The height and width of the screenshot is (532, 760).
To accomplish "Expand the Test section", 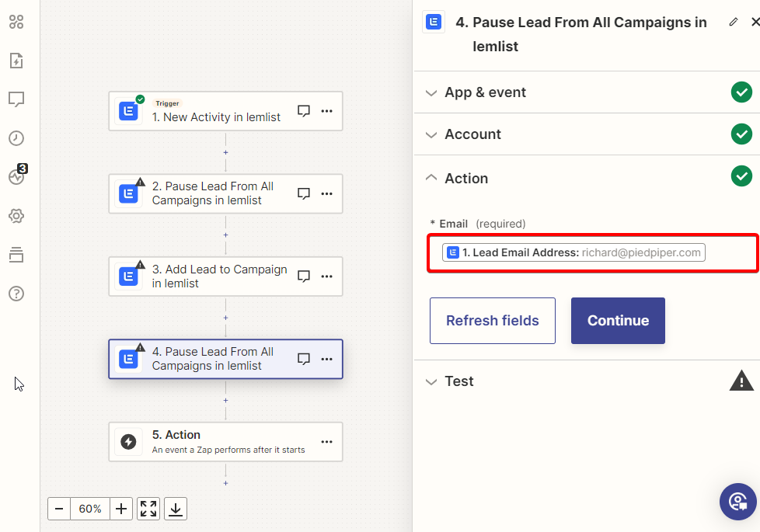I will [587, 381].
